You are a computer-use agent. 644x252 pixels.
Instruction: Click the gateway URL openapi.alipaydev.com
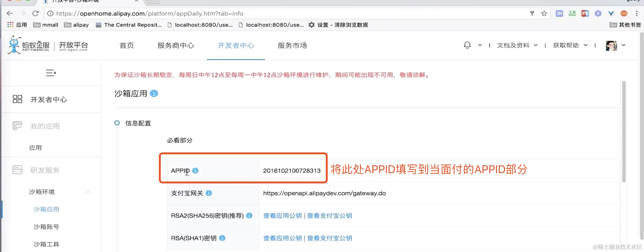[x=324, y=193]
